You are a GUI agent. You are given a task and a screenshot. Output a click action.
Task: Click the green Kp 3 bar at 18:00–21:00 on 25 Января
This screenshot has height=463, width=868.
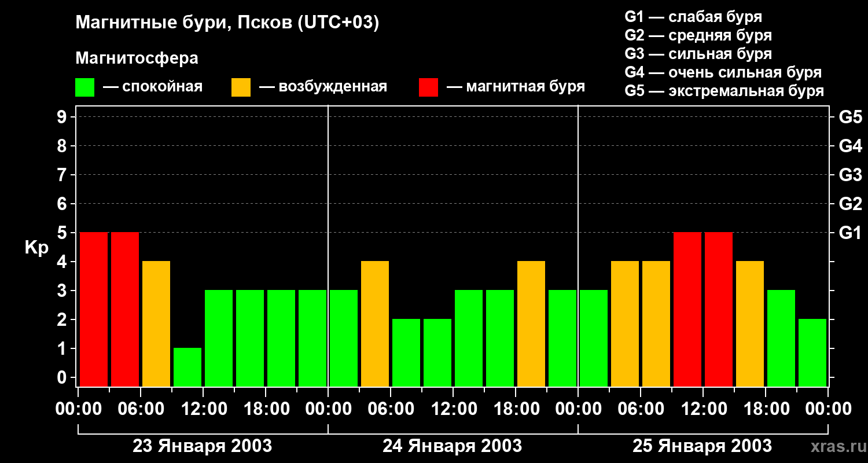pos(781,338)
